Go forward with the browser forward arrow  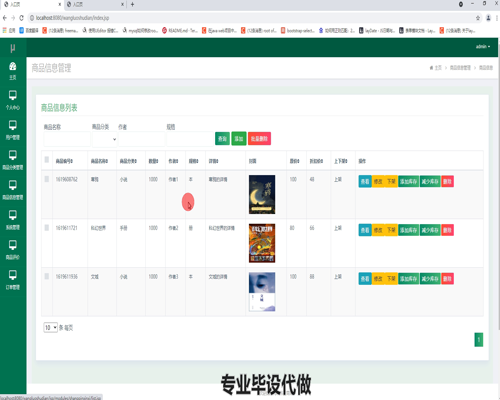click(13, 18)
